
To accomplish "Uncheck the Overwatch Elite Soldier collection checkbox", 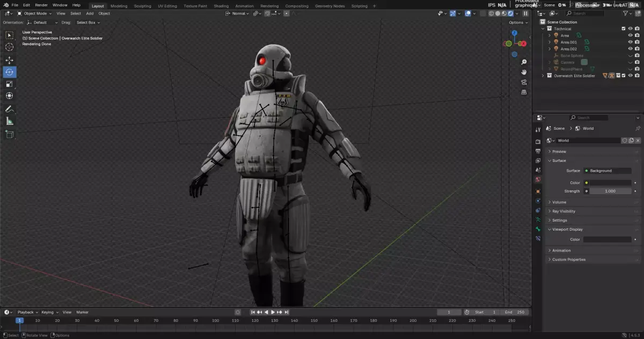I will click(624, 76).
